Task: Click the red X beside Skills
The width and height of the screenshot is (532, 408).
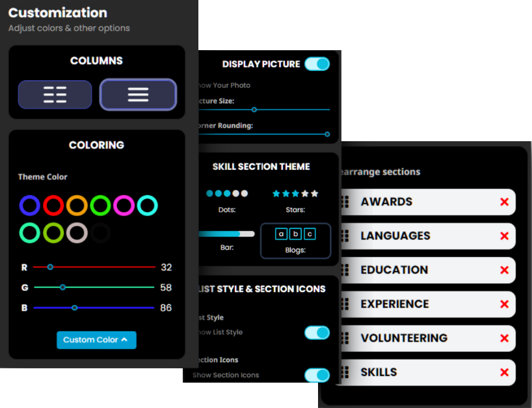Action: coord(504,372)
